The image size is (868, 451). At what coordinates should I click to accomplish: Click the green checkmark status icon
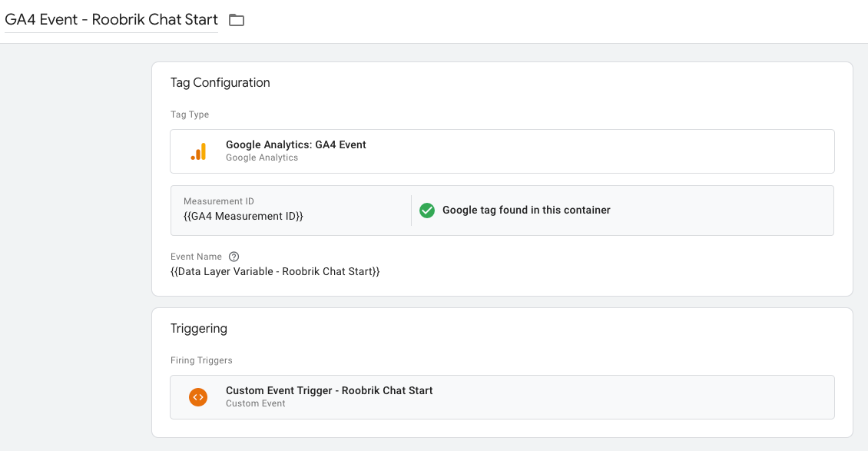pyautogui.click(x=427, y=210)
